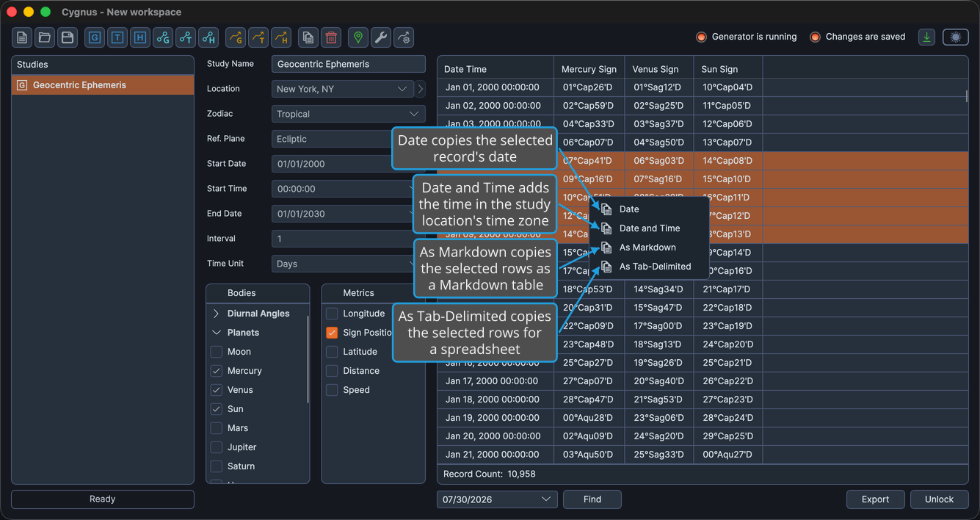Image resolution: width=980 pixels, height=520 pixels.
Task: Click the copy icon next to Date
Action: click(606, 209)
